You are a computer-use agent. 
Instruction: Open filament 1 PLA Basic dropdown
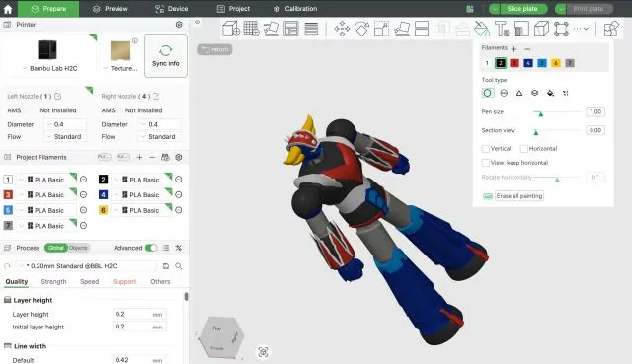pos(46,180)
